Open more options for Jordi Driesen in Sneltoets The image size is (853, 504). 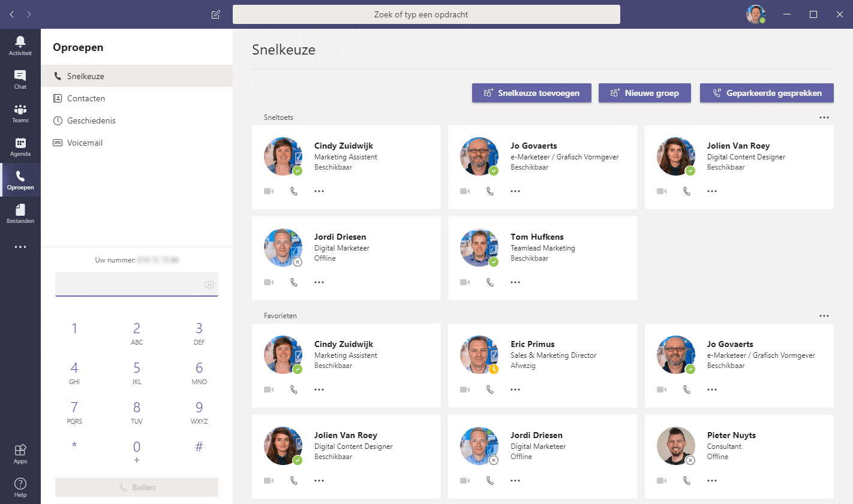pos(319,282)
